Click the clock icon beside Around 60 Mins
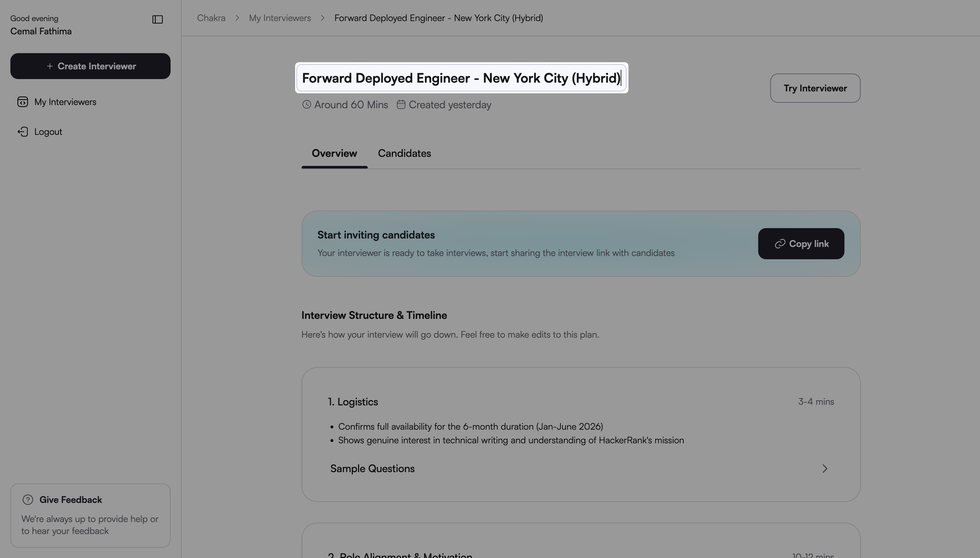This screenshot has height=558, width=980. click(x=306, y=105)
